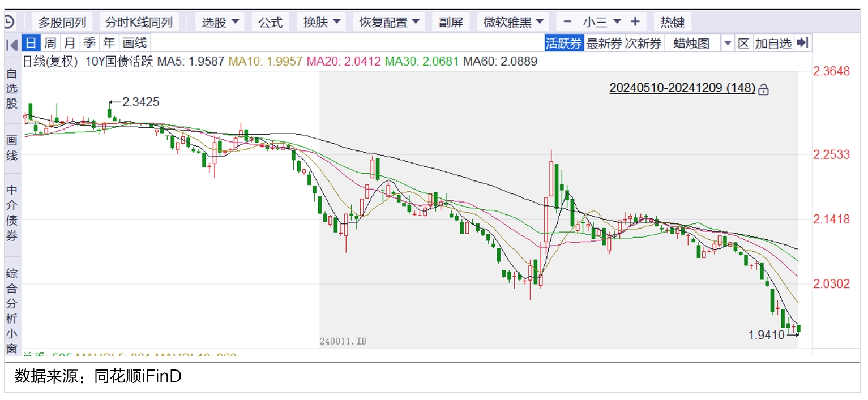Screen dimensions: 868x400
Task: Click the jump-to-start arrow icon
Action: point(11,44)
